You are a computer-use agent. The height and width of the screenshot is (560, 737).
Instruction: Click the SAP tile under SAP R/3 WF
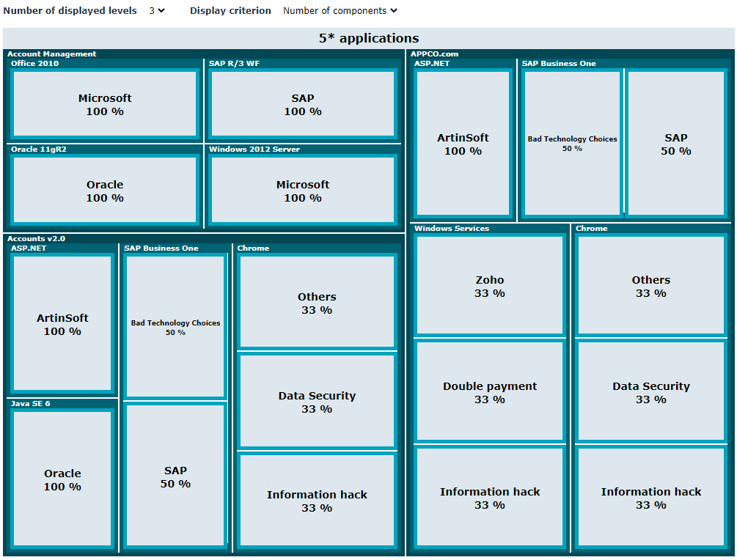pyautogui.click(x=302, y=104)
